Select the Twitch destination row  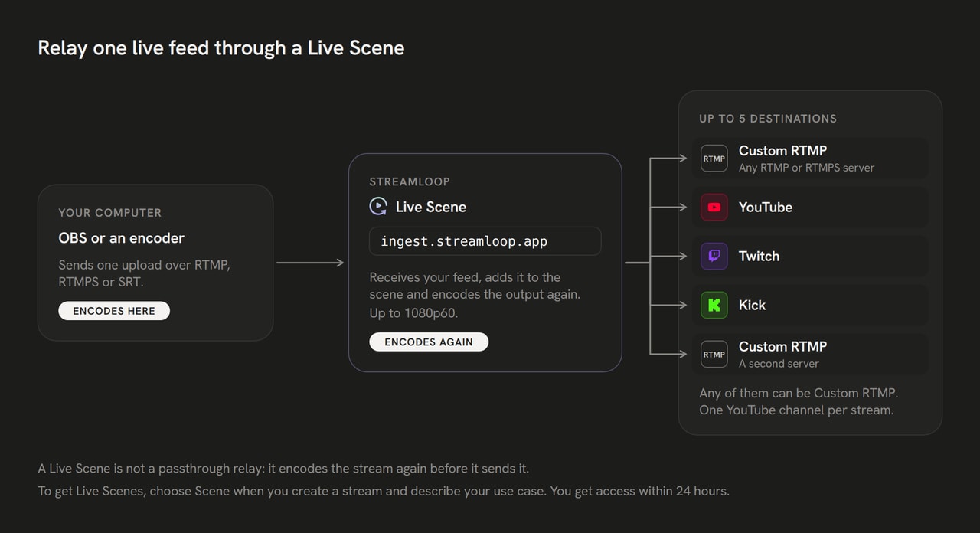point(811,257)
